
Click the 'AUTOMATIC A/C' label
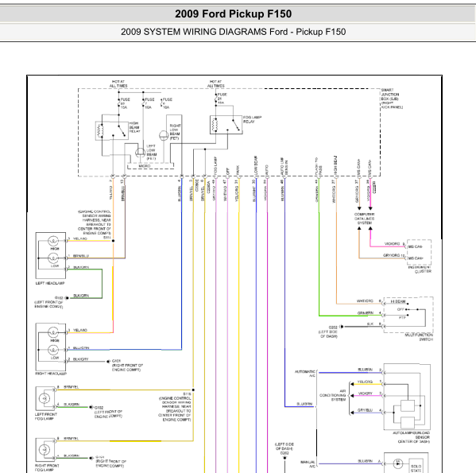click(305, 374)
